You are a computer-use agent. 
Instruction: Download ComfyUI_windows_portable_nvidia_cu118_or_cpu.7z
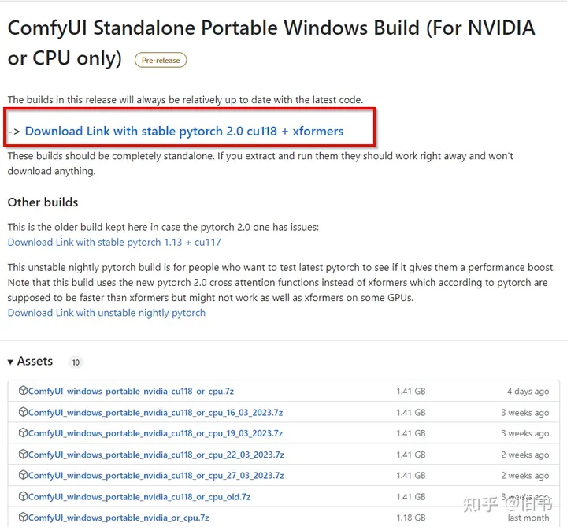click(x=131, y=391)
